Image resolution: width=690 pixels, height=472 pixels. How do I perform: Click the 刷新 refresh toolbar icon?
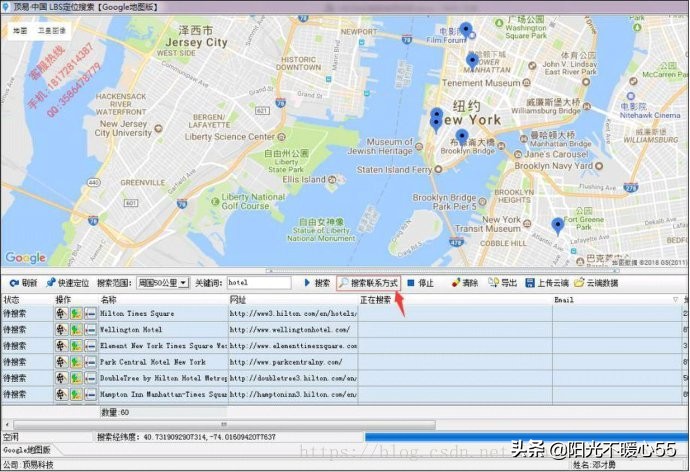[14, 283]
